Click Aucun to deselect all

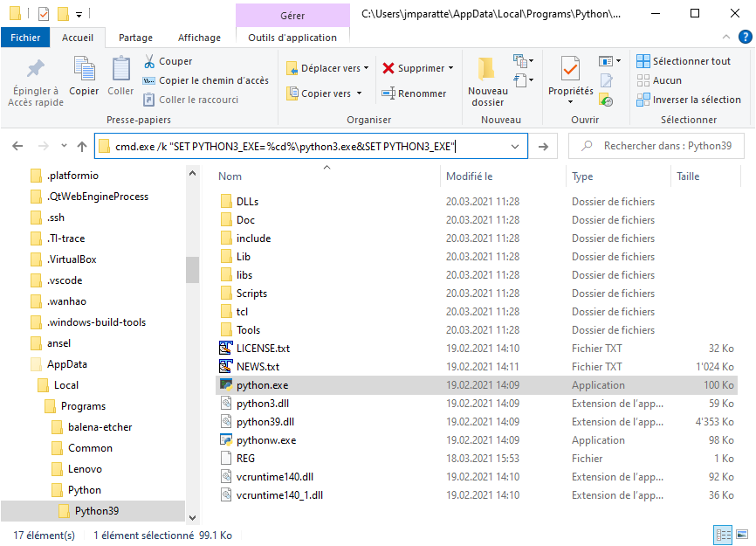[659, 80]
